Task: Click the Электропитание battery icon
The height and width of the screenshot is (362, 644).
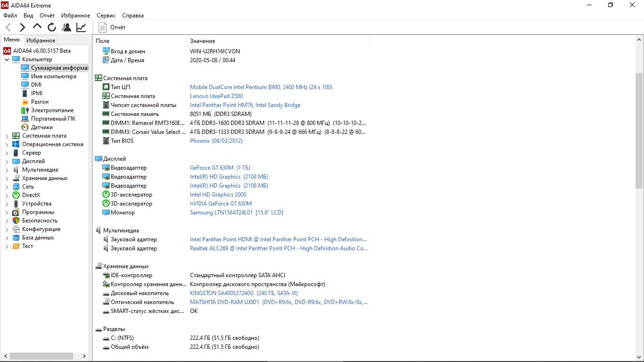Action: [25, 110]
